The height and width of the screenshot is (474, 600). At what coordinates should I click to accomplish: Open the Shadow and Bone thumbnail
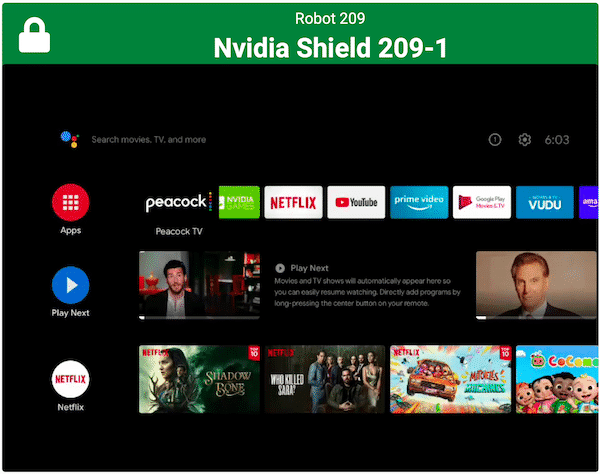point(199,379)
